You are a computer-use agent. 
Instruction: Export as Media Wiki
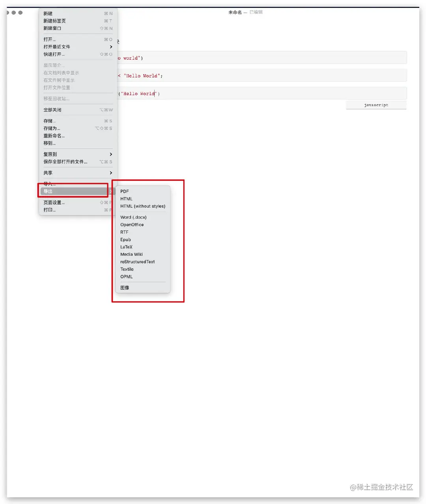pos(143,254)
